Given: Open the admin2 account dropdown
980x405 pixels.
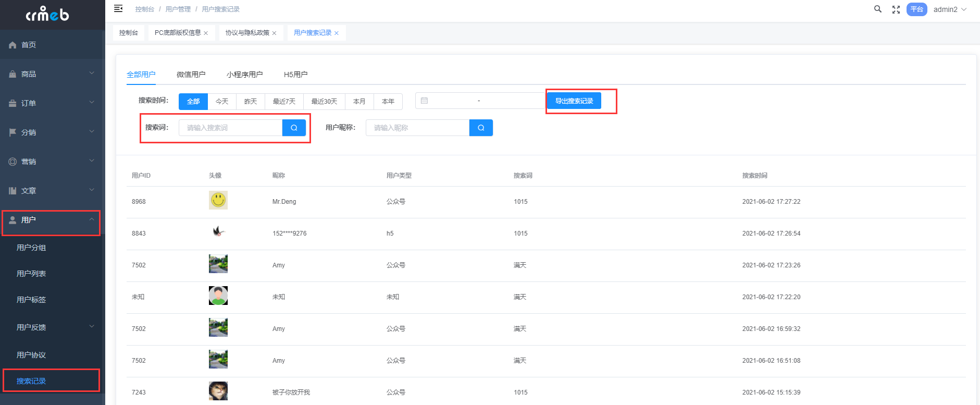Looking at the screenshot, I should pyautogui.click(x=950, y=9).
